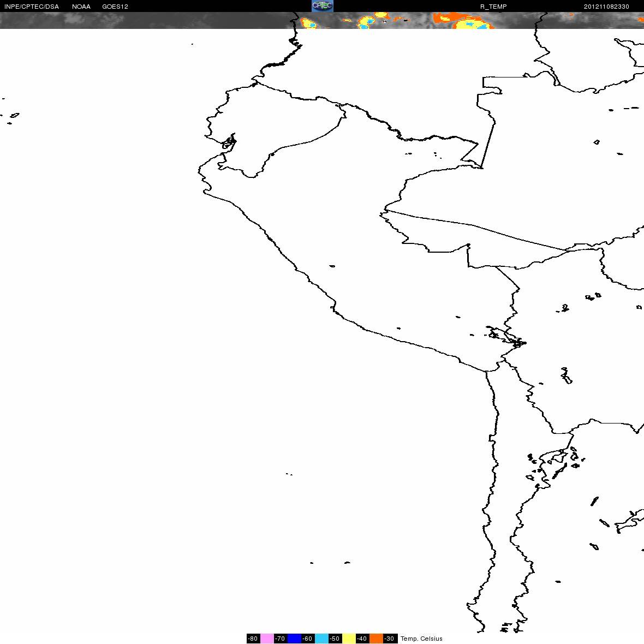Click the -80 legend value
The height and width of the screenshot is (644, 644).
253,639
